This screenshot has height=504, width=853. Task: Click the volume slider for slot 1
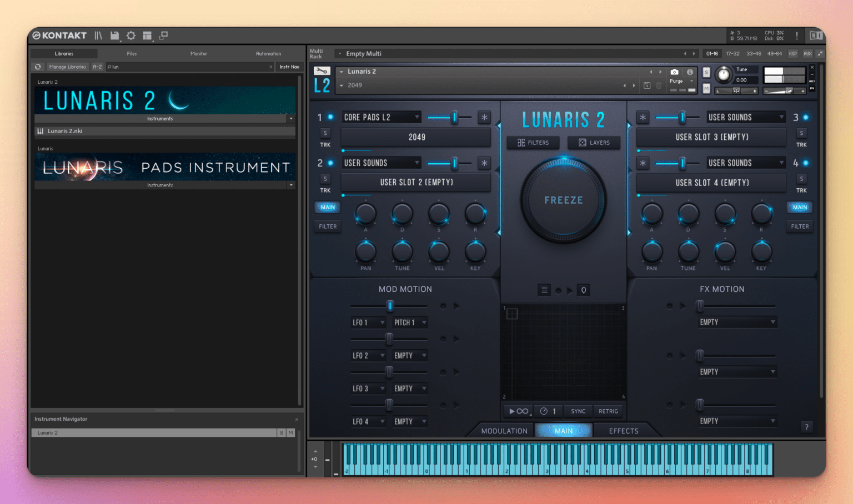click(454, 117)
